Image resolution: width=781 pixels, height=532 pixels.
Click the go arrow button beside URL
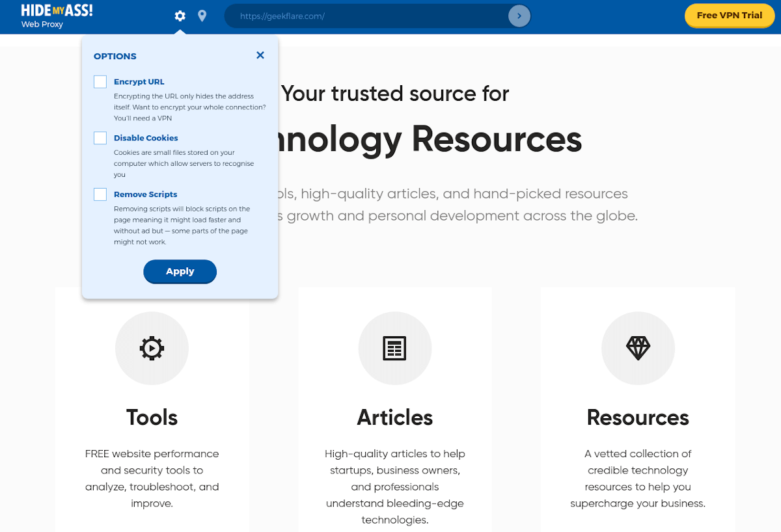click(519, 16)
